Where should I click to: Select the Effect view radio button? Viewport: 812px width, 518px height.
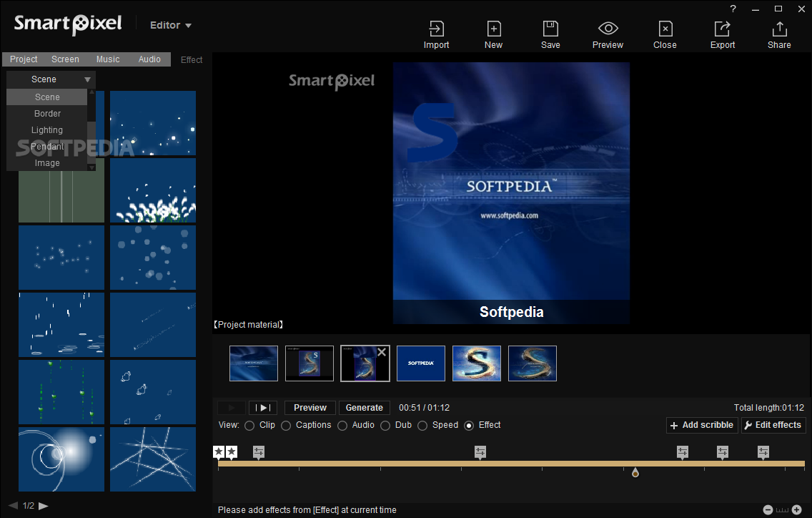tap(469, 426)
